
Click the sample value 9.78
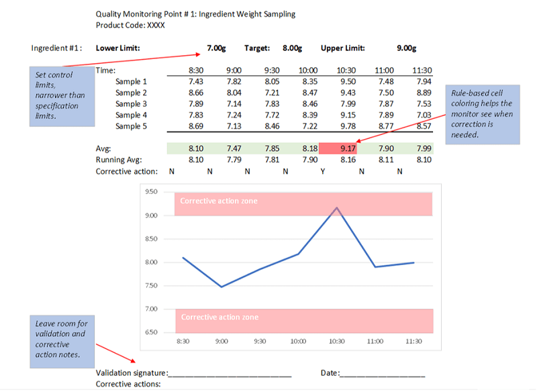point(348,126)
